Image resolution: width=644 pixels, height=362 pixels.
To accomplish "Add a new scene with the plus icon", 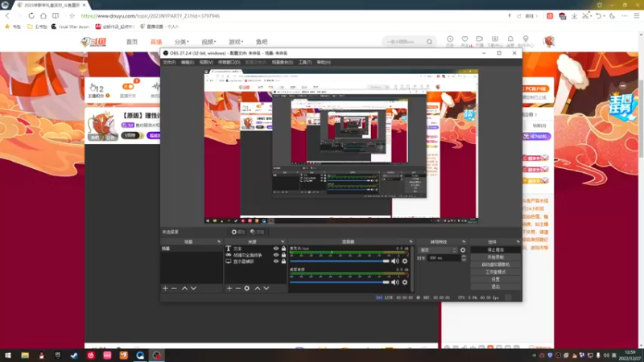I will tap(166, 288).
